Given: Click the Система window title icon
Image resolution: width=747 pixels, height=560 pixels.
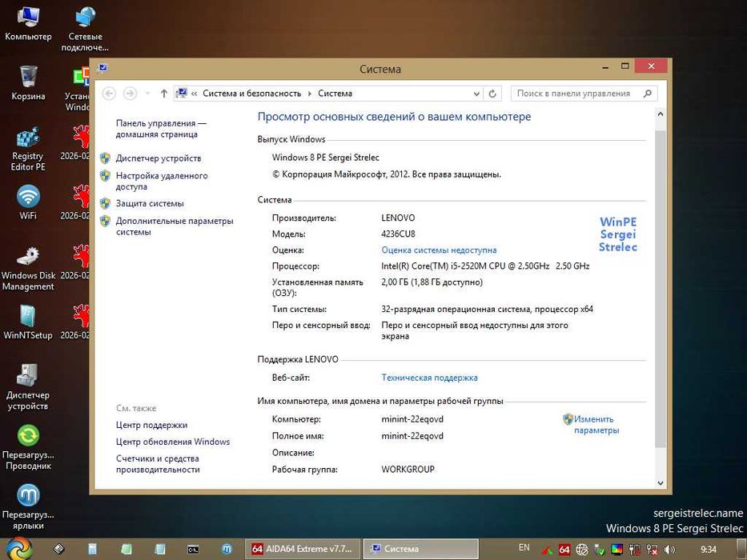Looking at the screenshot, I should pos(103,69).
